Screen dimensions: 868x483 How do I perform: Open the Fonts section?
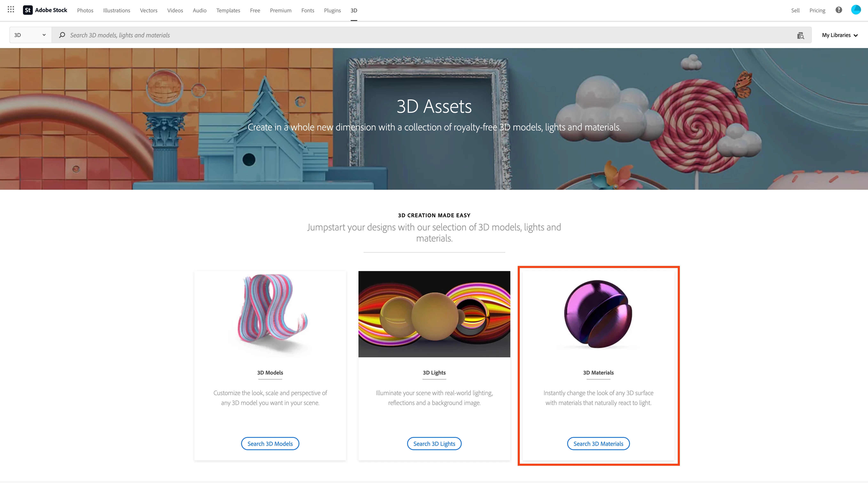click(308, 10)
